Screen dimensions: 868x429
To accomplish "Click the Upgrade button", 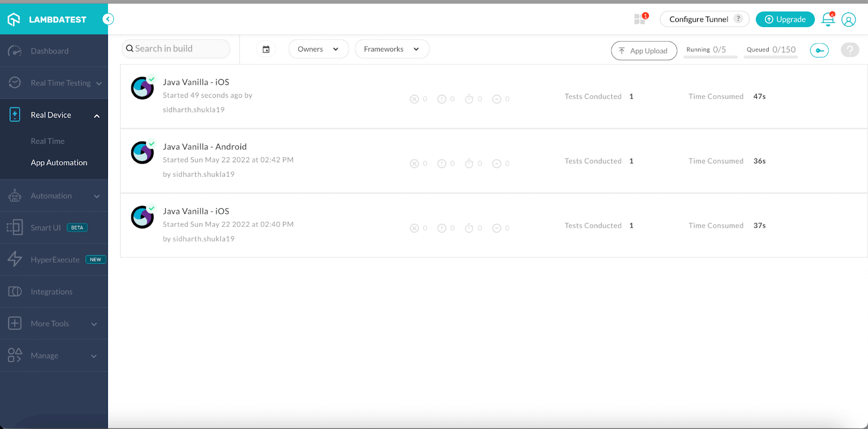I will coord(785,19).
